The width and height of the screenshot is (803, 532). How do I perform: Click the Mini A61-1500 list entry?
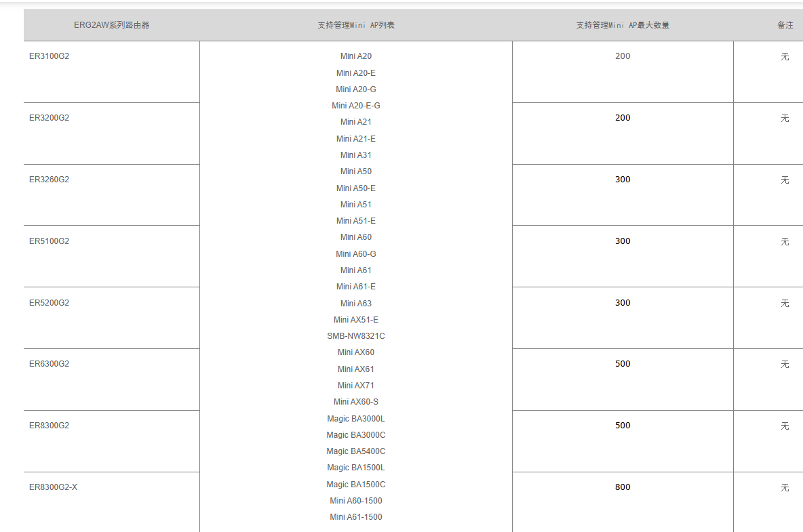(x=355, y=517)
